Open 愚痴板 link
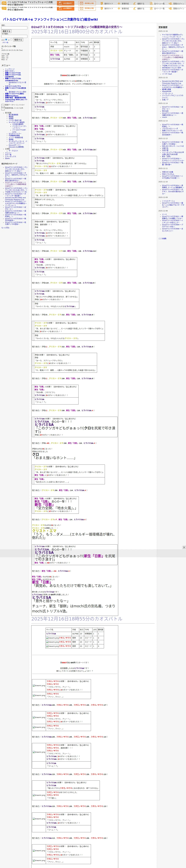The width and height of the screenshot is (186, 868). click(x=11, y=139)
